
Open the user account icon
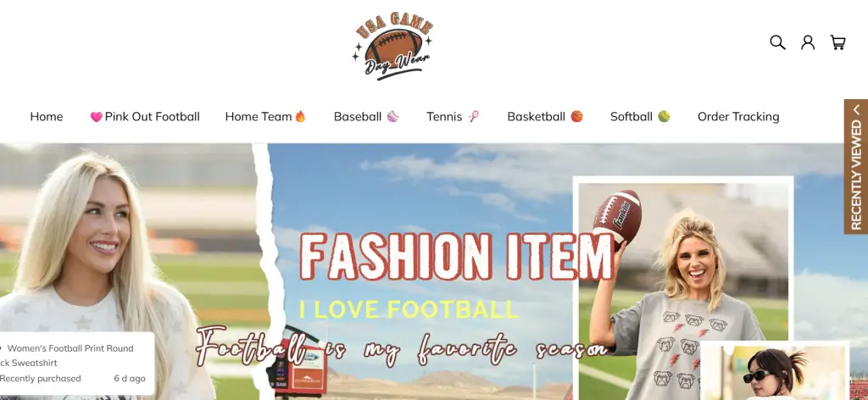808,42
